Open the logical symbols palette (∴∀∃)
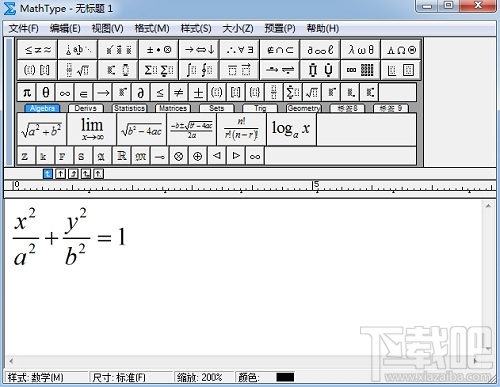The height and width of the screenshot is (387, 500). pos(239,50)
